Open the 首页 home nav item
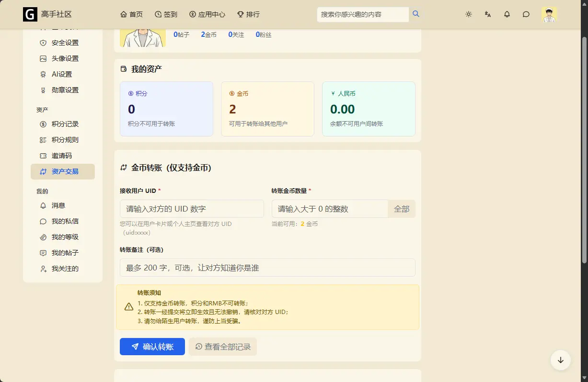Viewport: 588px width, 382px height. click(x=131, y=14)
